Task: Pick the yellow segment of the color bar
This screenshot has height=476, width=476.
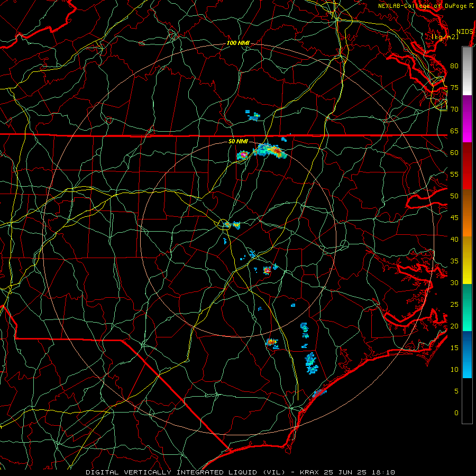Action: point(467,260)
